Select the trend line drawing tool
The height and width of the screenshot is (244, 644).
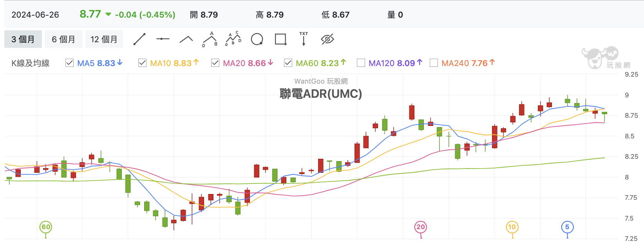(x=139, y=39)
